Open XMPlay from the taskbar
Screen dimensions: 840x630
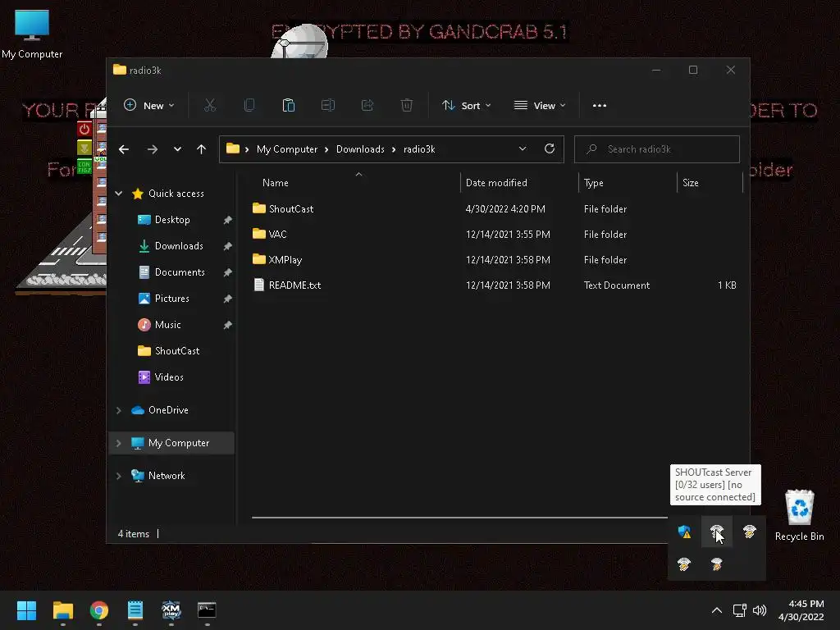[171, 610]
